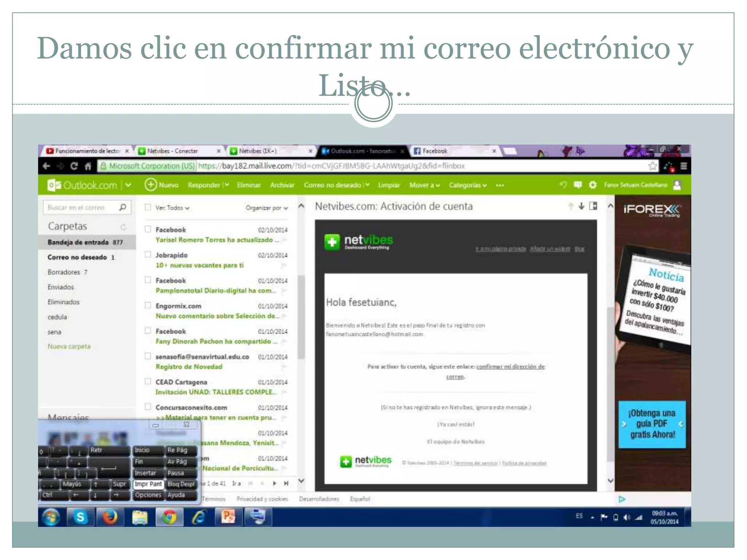Reload the page with the refresh icon

coord(74,166)
